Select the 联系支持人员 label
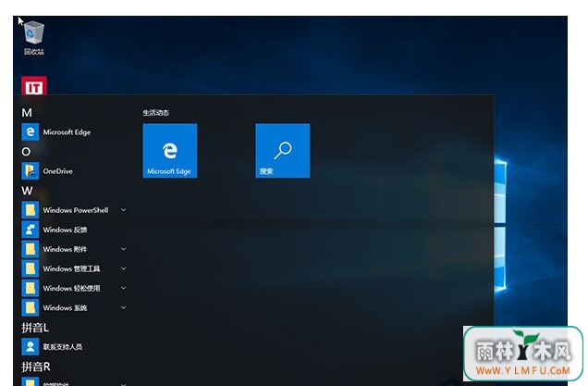 (x=63, y=347)
